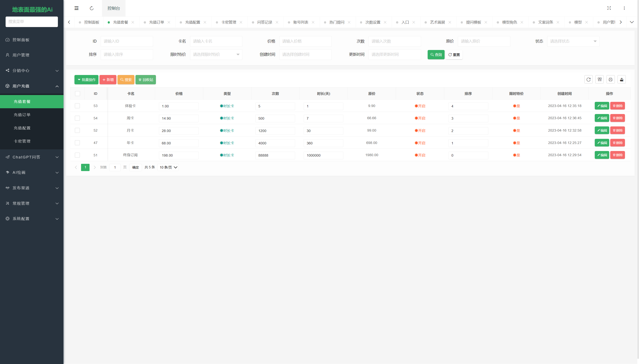The width and height of the screenshot is (639, 364).
Task: Close the 艺术画展 tab
Action: 450,22
